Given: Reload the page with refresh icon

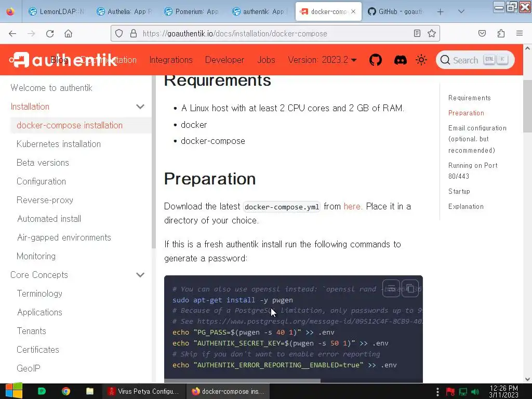Looking at the screenshot, I should pyautogui.click(x=50, y=33).
